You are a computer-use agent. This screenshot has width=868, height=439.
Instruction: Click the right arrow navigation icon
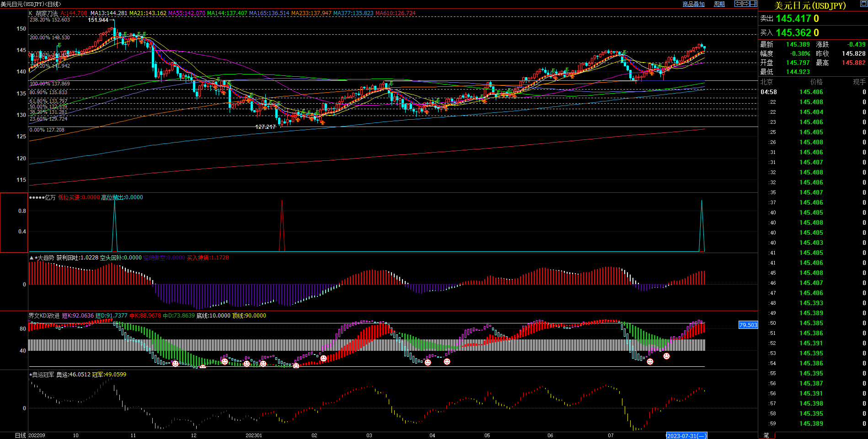coord(745,4)
